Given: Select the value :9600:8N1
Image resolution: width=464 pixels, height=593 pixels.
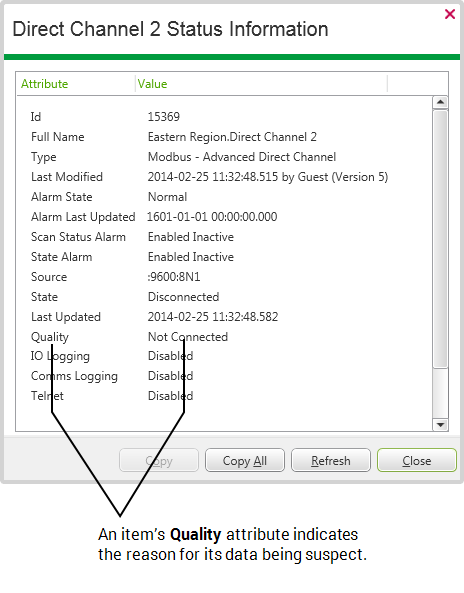Looking at the screenshot, I should point(174,277).
